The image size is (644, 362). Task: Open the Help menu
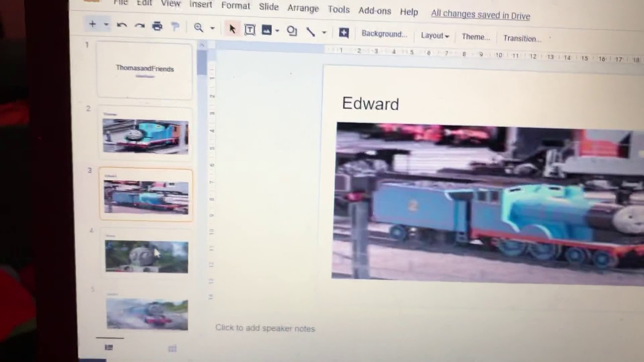click(x=409, y=12)
